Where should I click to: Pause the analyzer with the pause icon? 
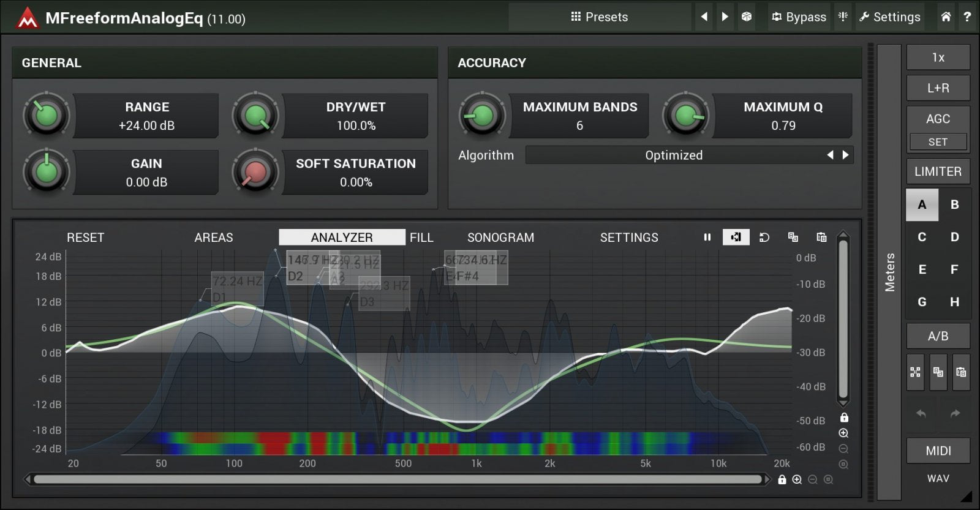coord(707,237)
